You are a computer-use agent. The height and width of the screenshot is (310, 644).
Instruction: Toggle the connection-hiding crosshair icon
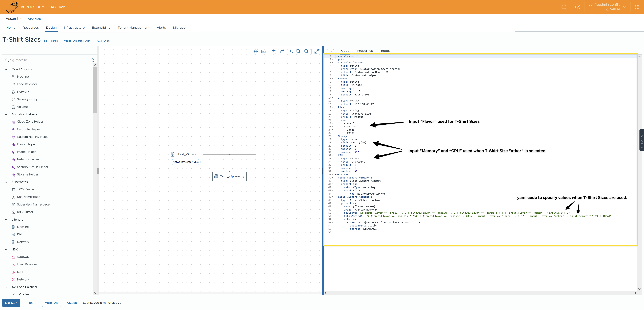click(x=256, y=51)
